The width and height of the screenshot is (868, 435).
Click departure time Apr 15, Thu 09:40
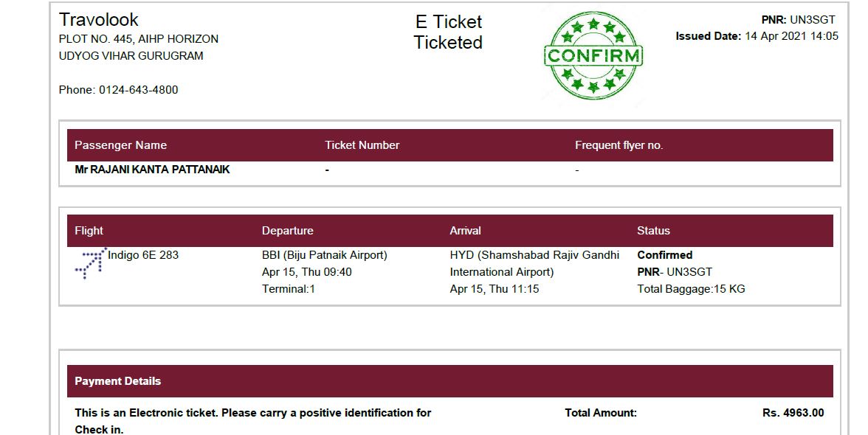click(x=306, y=272)
